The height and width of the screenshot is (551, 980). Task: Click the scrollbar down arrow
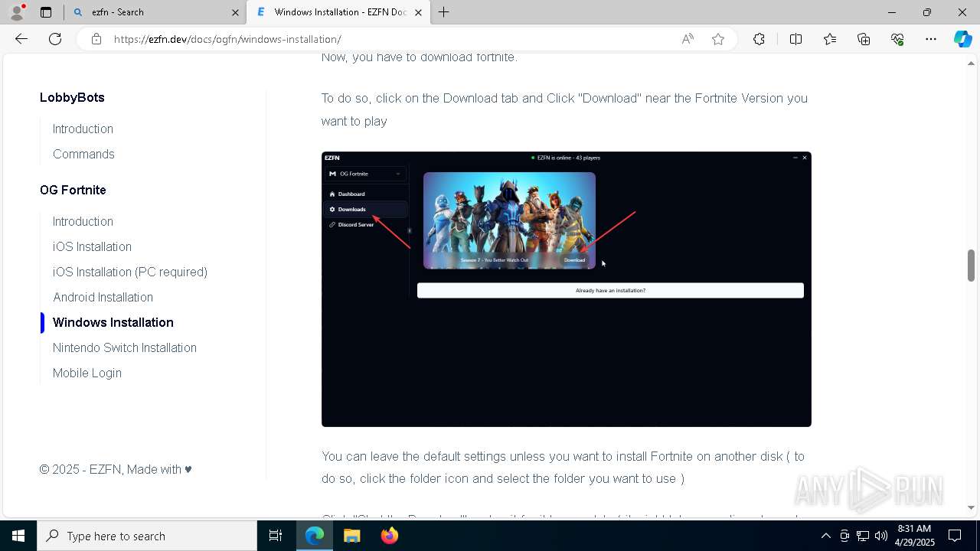971,507
